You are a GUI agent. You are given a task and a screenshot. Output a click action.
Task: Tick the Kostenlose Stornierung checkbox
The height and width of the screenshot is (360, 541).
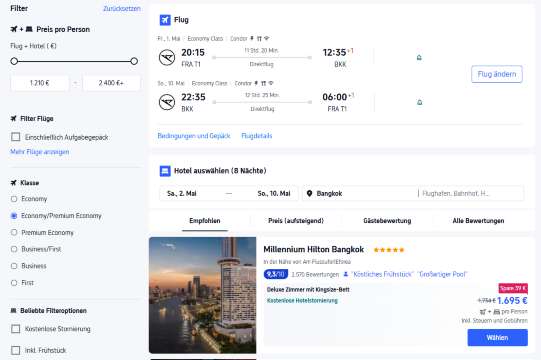click(x=16, y=329)
